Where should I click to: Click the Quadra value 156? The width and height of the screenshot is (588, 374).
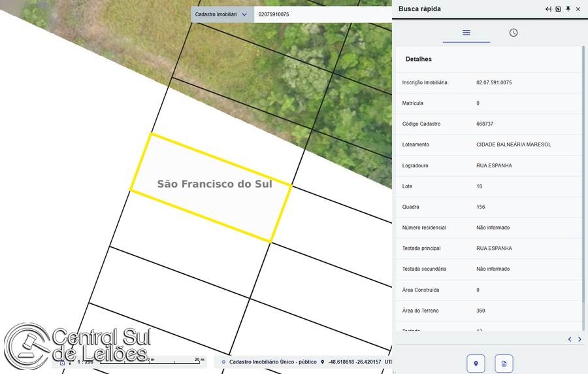coord(481,207)
